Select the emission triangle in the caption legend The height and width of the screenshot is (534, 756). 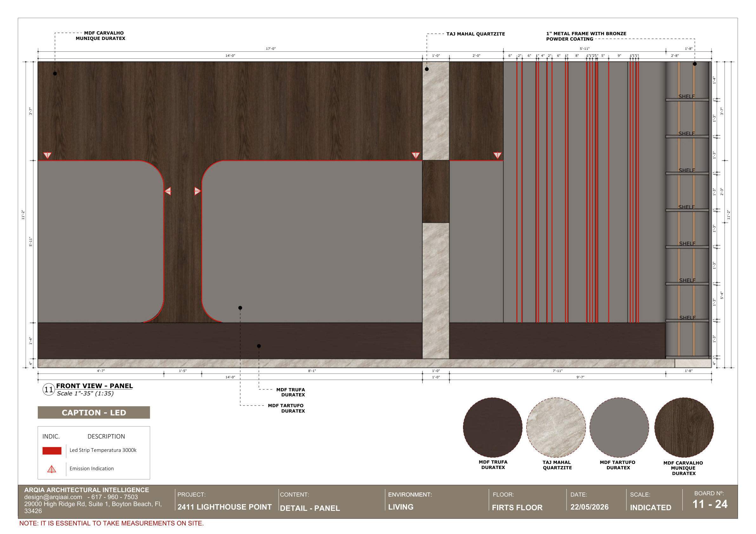[x=52, y=469]
